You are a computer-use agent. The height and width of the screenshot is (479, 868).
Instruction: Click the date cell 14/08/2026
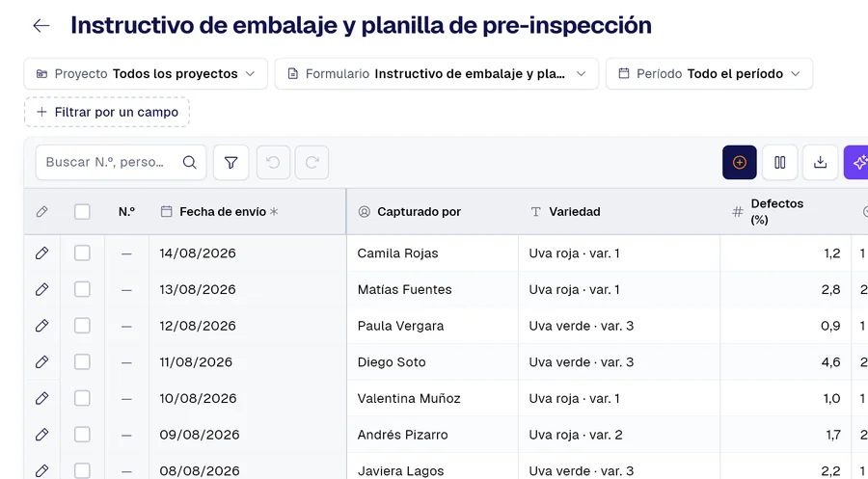point(248,253)
